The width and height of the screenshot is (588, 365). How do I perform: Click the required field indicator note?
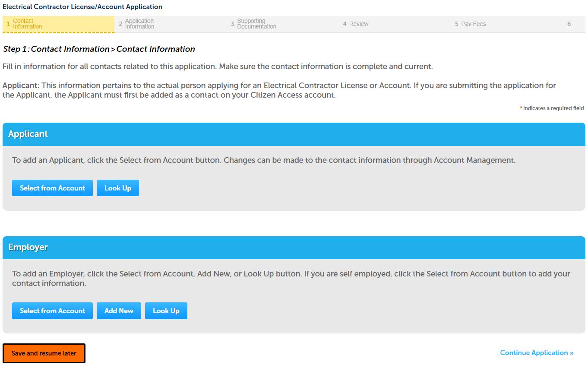pos(552,108)
